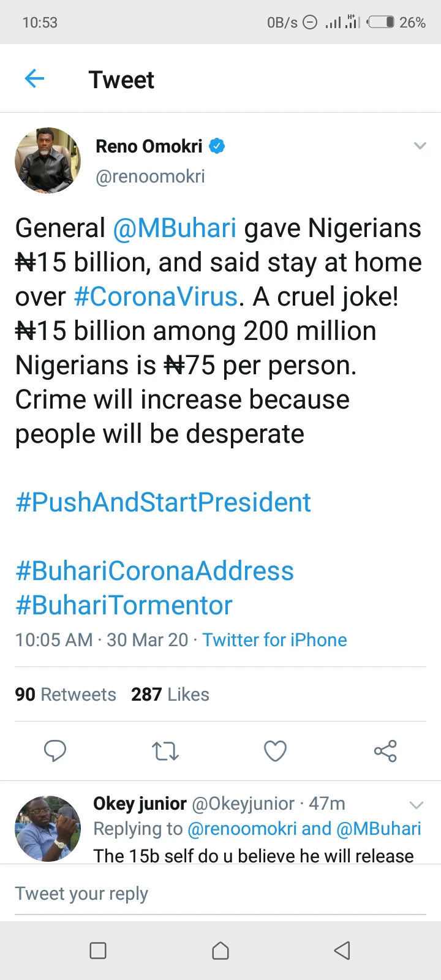View the 90 Retweets list
The height and width of the screenshot is (980, 441).
66,695
